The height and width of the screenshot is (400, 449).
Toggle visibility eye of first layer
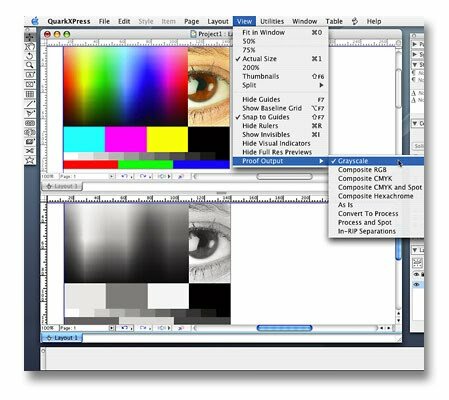[x=416, y=274]
